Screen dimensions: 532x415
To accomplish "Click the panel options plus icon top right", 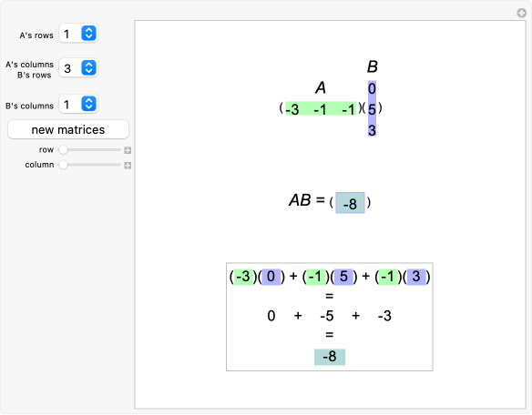I will point(521,13).
